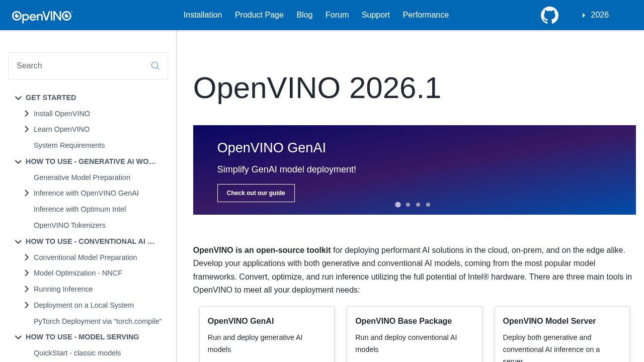Click the OpenVINO Model Server card

point(562,334)
